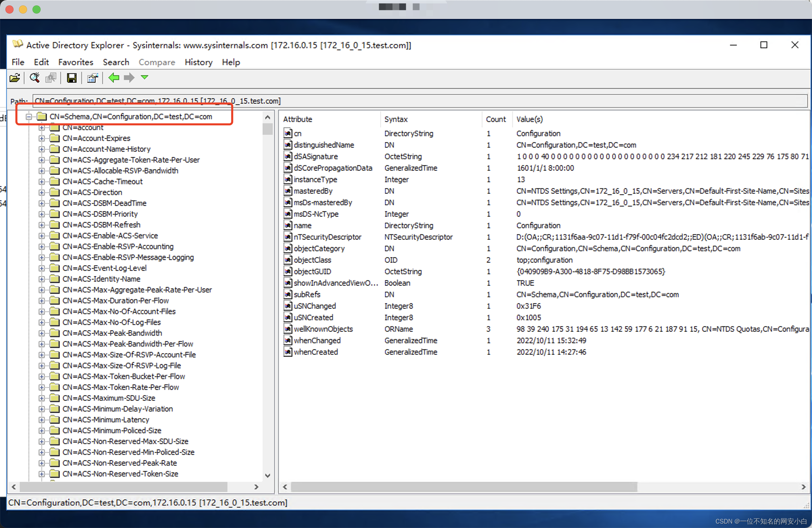Click the Save snapshot floppy icon
Screen dimensions: 812x528
[x=72, y=78]
